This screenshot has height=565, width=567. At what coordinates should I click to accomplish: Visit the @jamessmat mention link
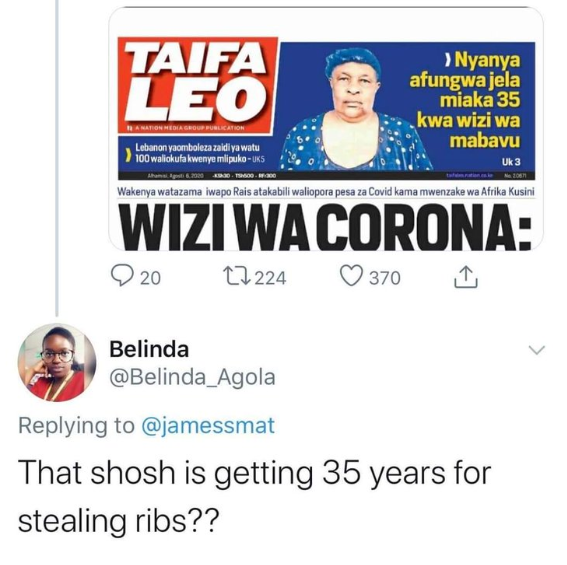click(208, 425)
